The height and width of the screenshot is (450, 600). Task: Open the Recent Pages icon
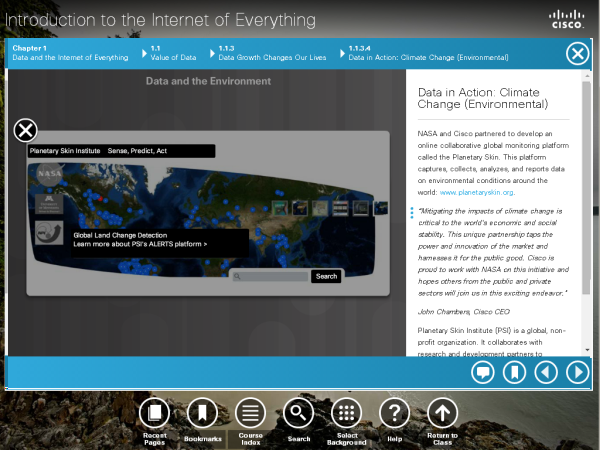click(154, 412)
